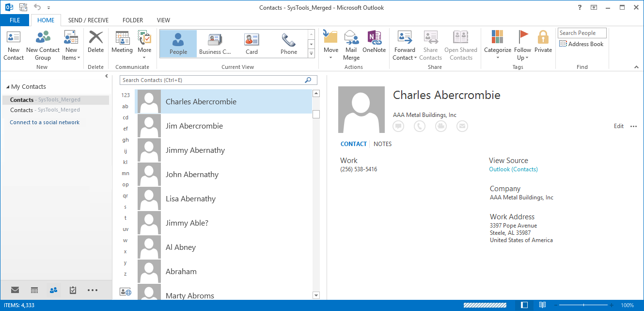Click Undo in quick access toolbar
The image size is (644, 311).
tap(37, 7)
